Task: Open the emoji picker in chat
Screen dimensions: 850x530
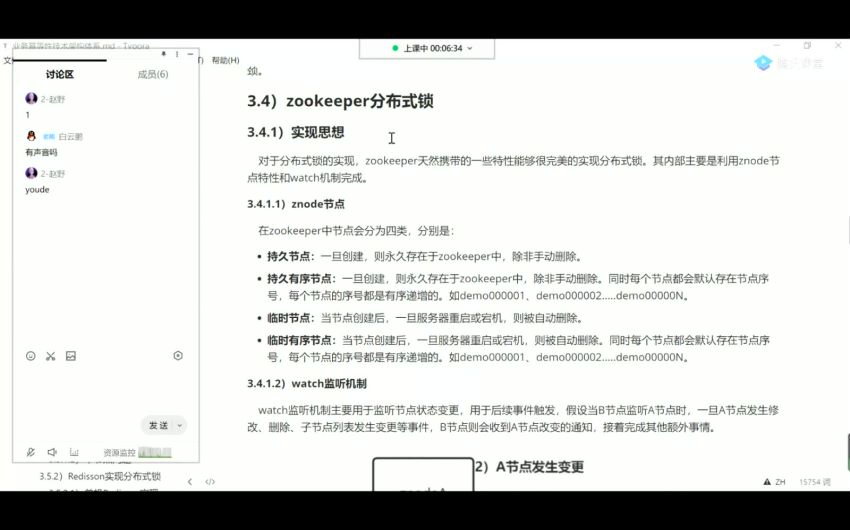Action: point(31,356)
